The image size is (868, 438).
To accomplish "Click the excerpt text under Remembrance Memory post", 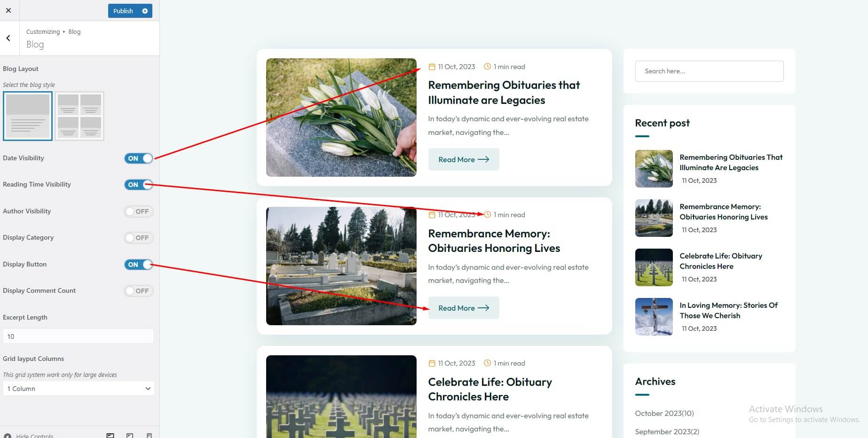I will [x=508, y=274].
